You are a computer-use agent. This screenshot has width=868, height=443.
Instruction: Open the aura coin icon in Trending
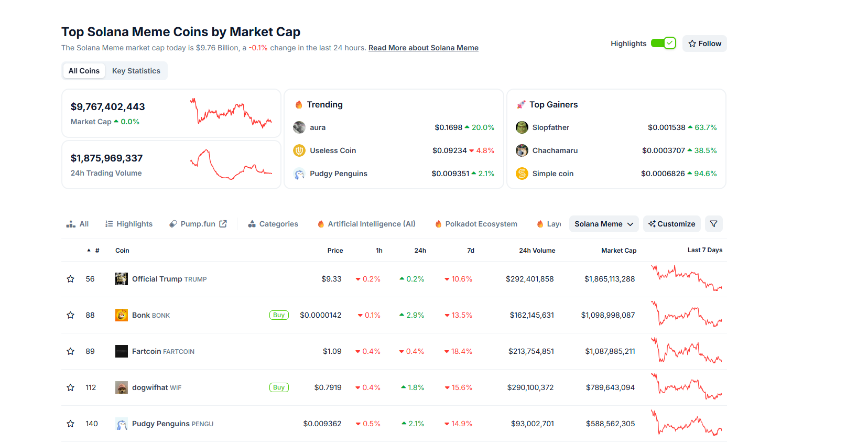(299, 127)
